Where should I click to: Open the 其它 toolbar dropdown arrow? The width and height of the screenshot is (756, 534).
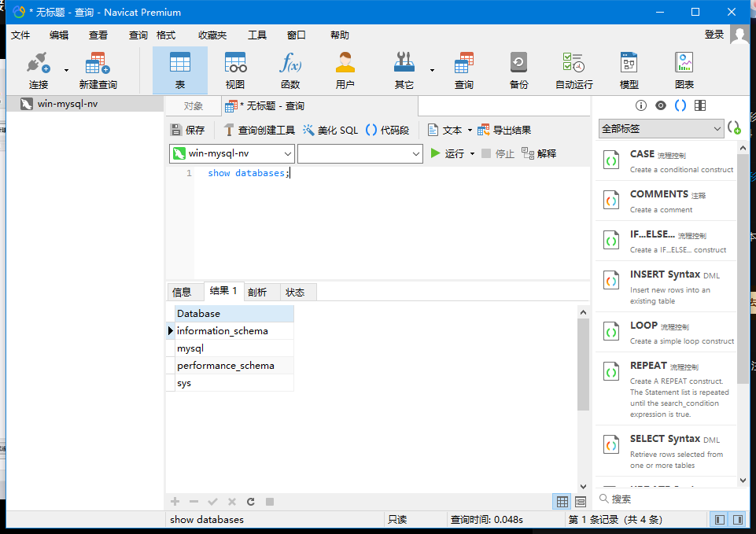tap(432, 70)
